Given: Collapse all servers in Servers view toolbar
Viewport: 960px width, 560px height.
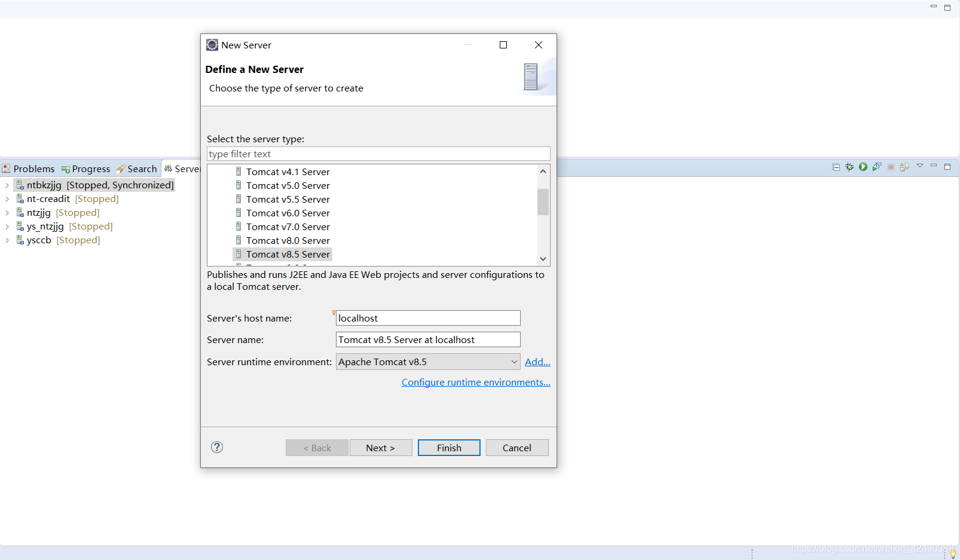Looking at the screenshot, I should click(836, 167).
